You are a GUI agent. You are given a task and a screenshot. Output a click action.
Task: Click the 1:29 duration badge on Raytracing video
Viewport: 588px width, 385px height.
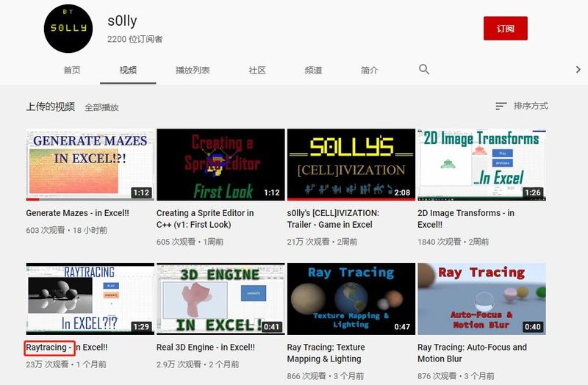click(x=141, y=327)
